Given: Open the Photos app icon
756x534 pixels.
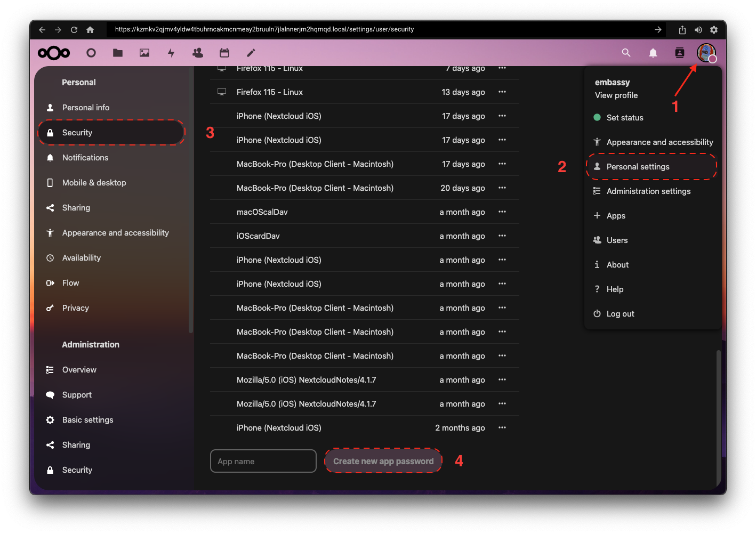Looking at the screenshot, I should coord(144,53).
